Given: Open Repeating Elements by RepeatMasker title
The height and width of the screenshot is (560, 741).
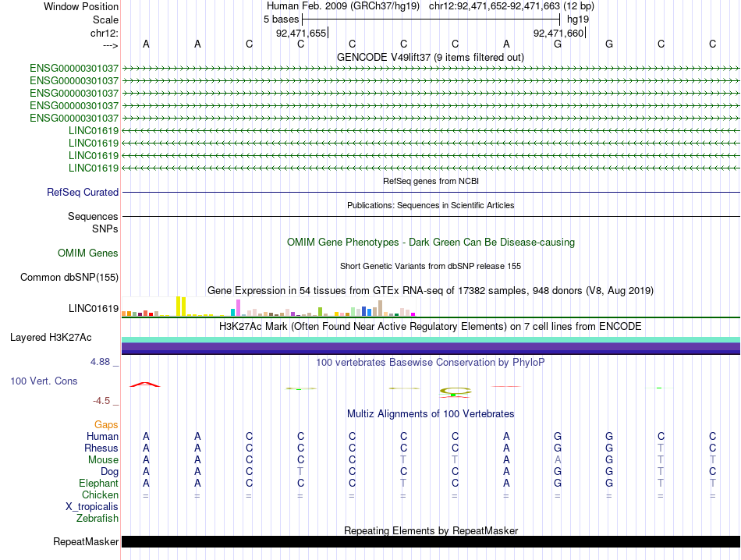Looking at the screenshot, I should pyautogui.click(x=431, y=530).
